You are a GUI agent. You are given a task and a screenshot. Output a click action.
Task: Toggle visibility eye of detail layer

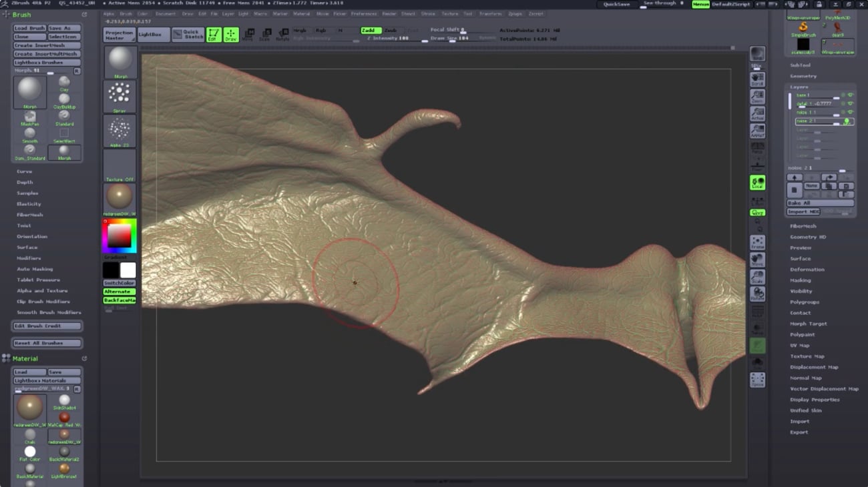point(850,104)
